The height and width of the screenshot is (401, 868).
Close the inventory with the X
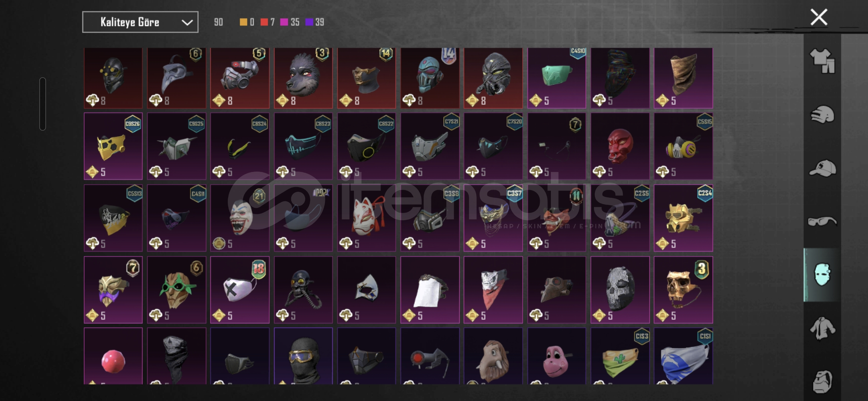pyautogui.click(x=819, y=17)
